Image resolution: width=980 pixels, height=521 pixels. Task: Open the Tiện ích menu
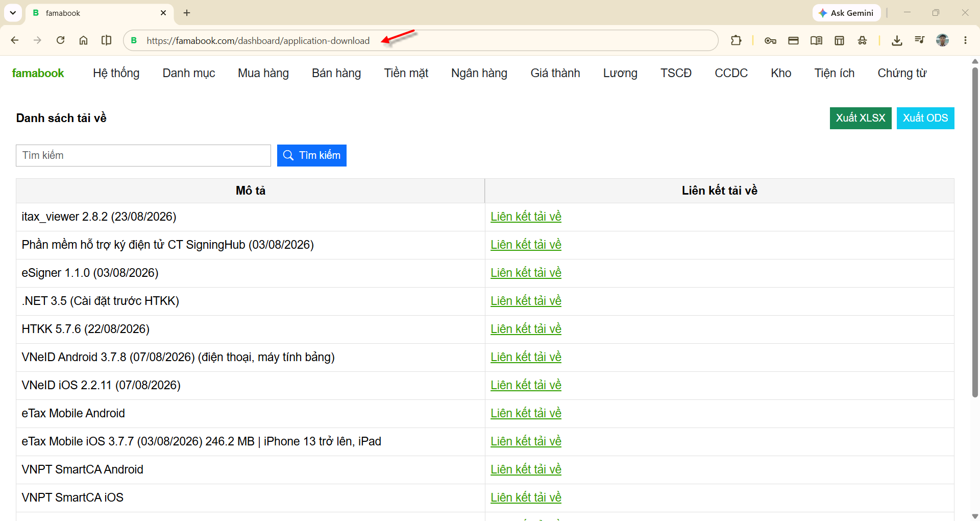pyautogui.click(x=835, y=74)
